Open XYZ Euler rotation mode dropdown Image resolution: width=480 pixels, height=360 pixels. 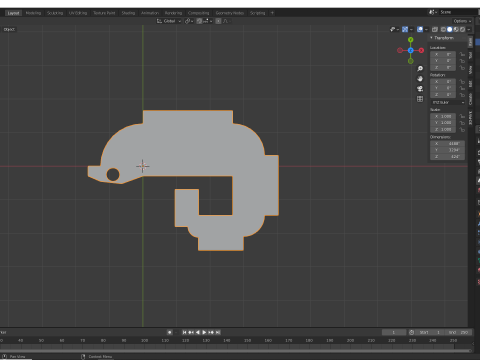tap(448, 102)
